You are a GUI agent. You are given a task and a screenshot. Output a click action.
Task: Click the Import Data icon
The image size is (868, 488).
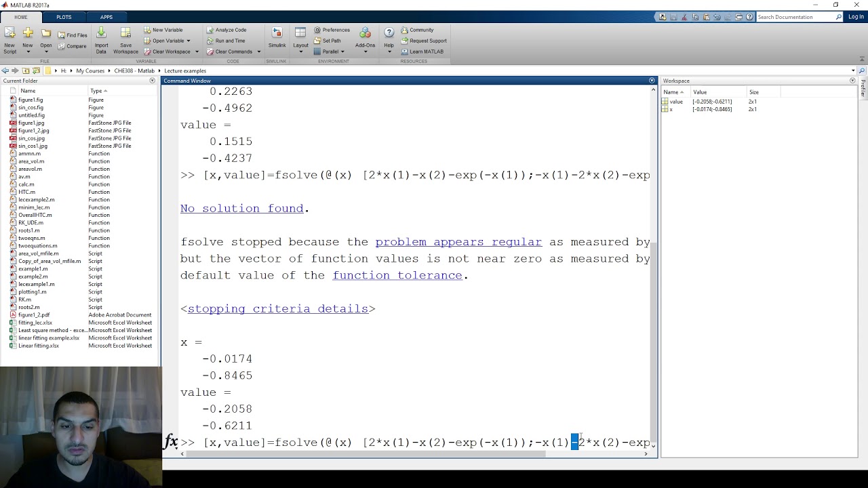coord(101,33)
